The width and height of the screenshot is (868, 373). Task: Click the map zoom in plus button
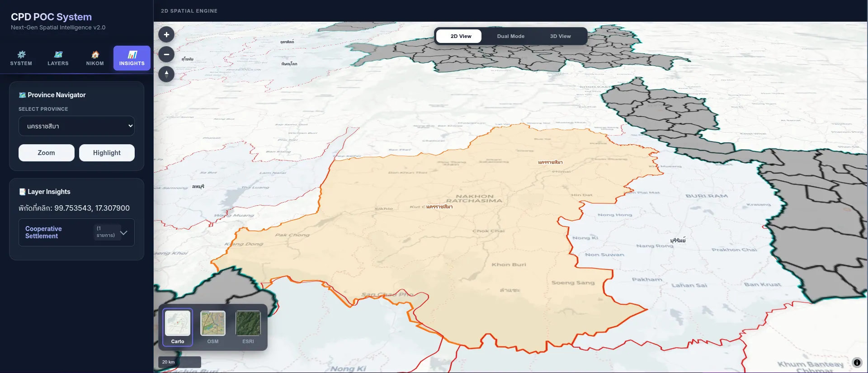tap(166, 34)
